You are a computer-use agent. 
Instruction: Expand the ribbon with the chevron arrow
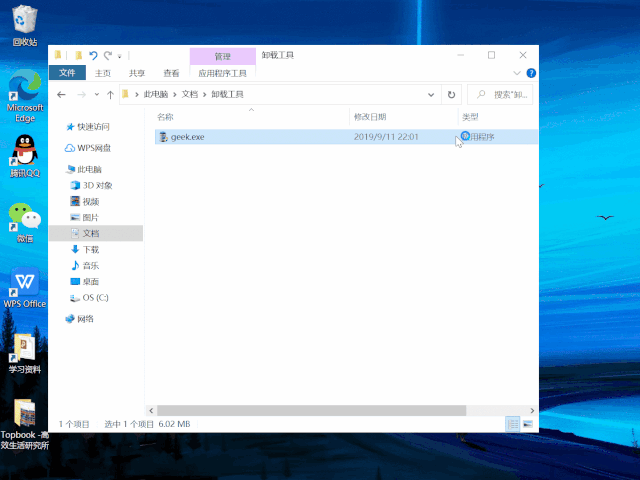517,73
